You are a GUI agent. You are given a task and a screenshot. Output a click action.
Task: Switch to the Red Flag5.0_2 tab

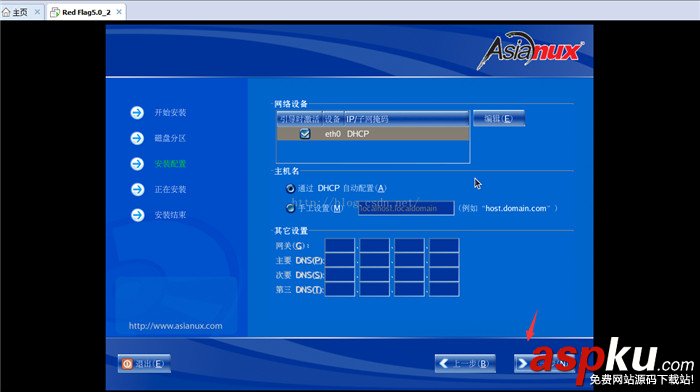click(x=85, y=12)
